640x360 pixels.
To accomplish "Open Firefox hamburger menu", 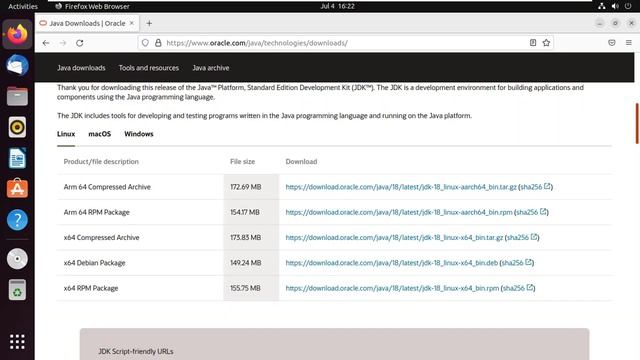I will pyautogui.click(x=629, y=43).
